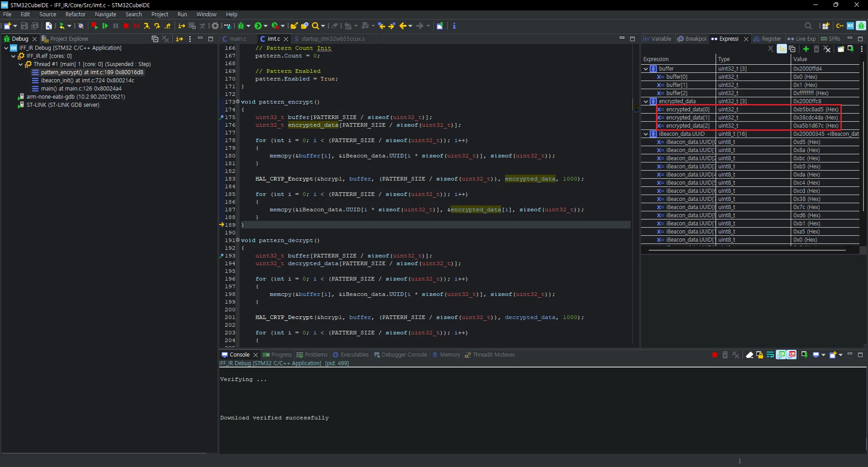Click the red Terminate debug session icon
This screenshot has width=868, height=467.
[x=126, y=26]
